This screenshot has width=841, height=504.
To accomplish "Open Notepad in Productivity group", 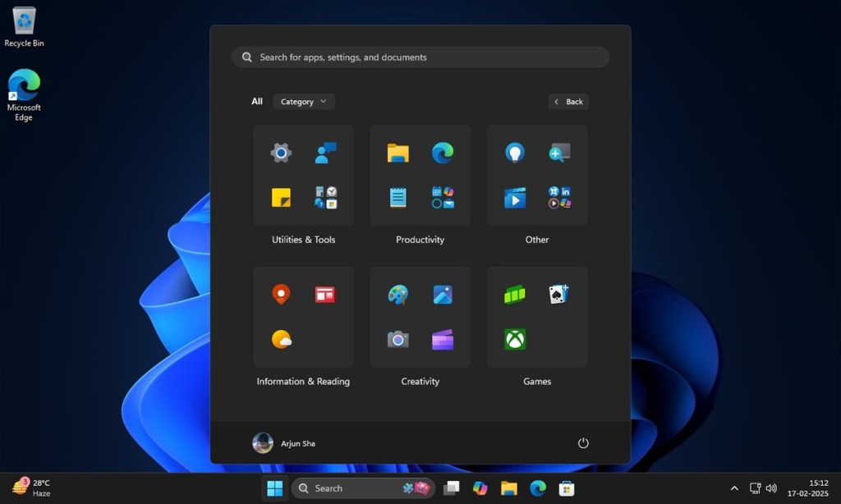I will coord(398,197).
